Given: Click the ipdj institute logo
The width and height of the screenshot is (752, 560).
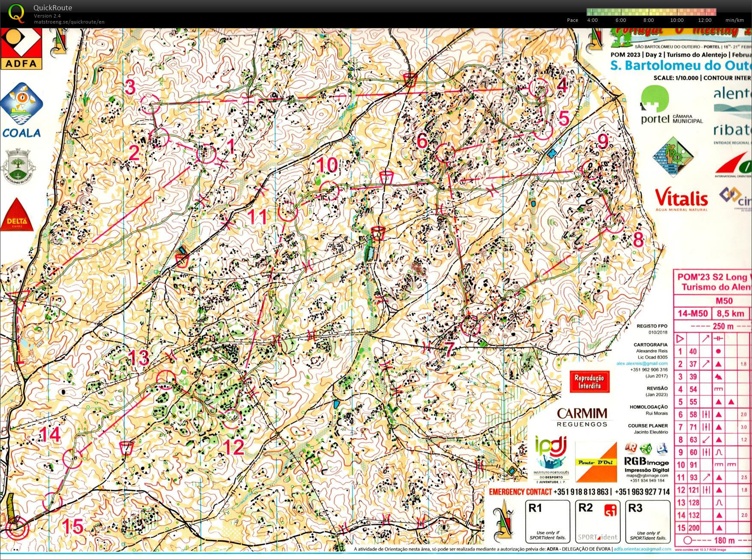Looking at the screenshot, I should click(x=552, y=459).
